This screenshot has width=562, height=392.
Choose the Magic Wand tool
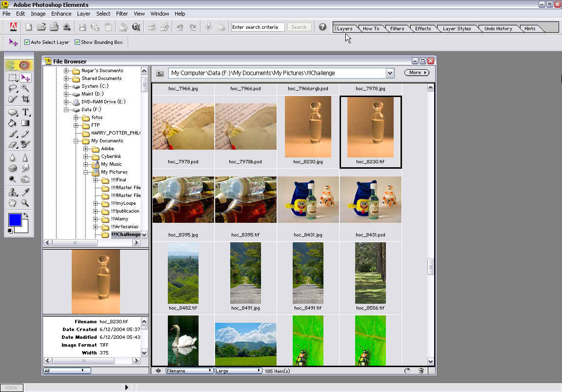[x=25, y=88]
